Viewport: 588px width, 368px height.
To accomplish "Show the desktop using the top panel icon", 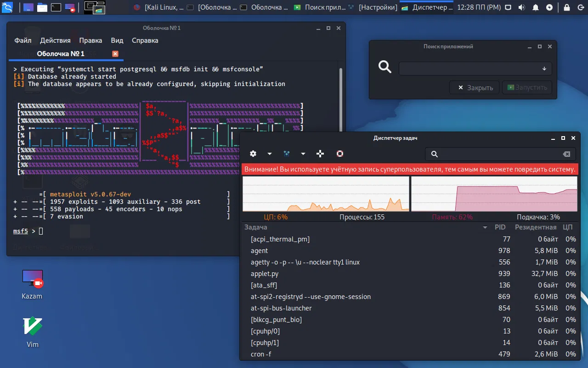I will coord(28,7).
